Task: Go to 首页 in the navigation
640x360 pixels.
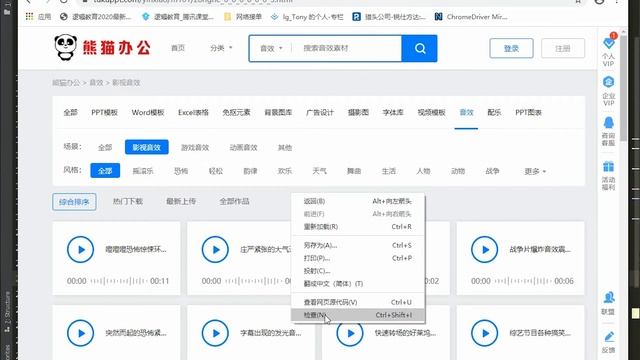Action: pyautogui.click(x=178, y=48)
